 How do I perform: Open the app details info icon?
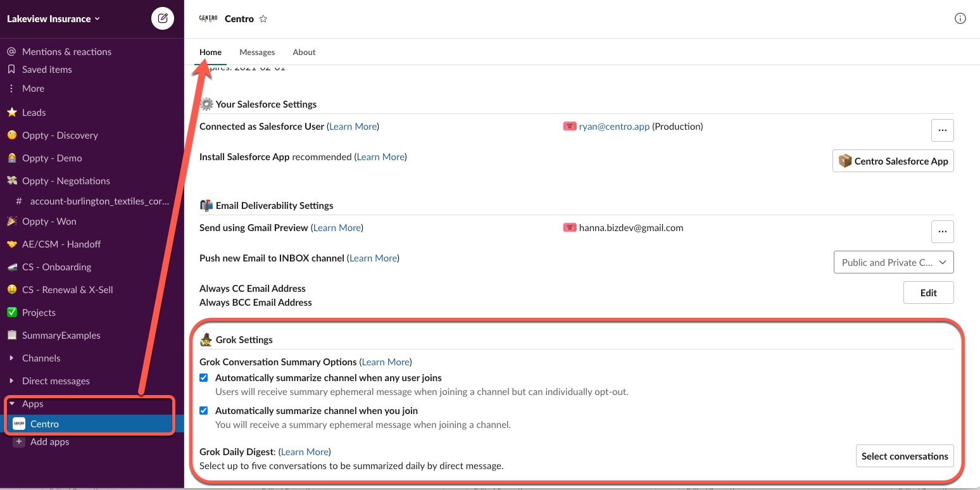(x=960, y=19)
